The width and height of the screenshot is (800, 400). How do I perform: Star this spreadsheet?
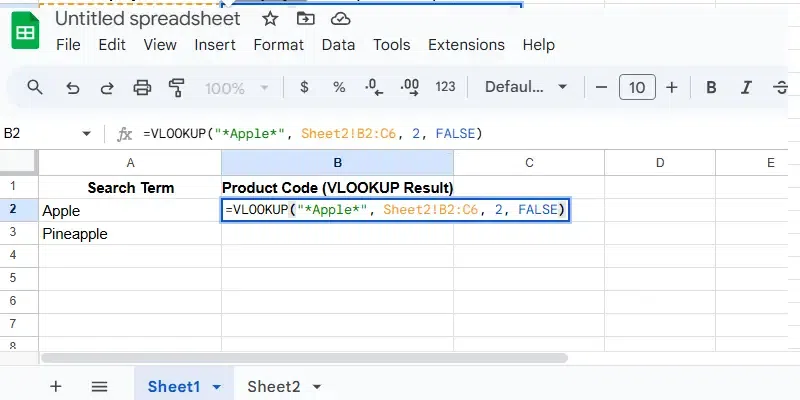coord(270,19)
